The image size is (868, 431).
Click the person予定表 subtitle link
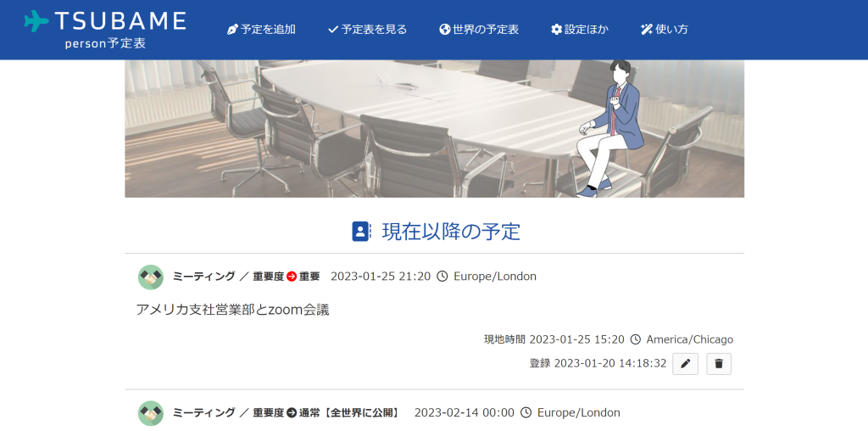point(105,43)
